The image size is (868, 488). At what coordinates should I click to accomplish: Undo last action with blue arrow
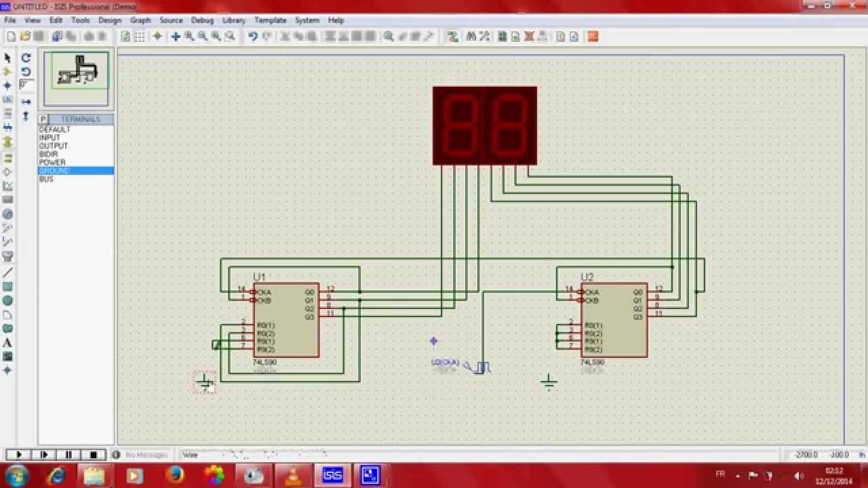tap(252, 37)
